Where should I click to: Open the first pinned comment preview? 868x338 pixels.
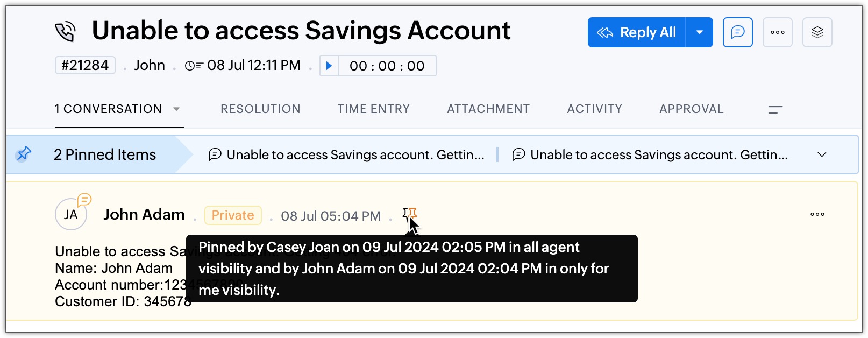click(346, 155)
